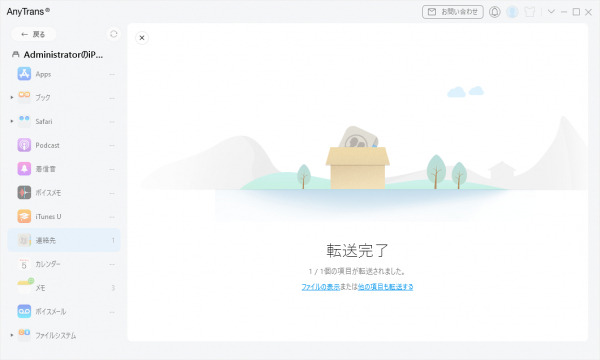Close the transfer complete panel
Image resolution: width=600 pixels, height=360 pixels.
[x=142, y=38]
